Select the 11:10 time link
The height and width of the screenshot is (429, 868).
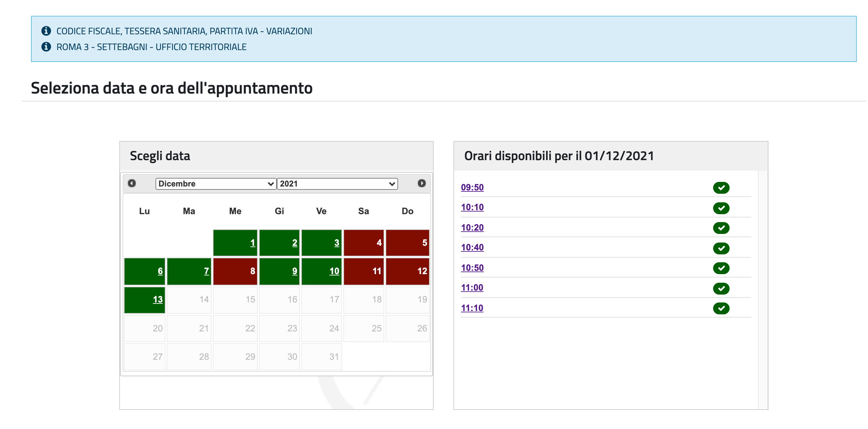(472, 308)
